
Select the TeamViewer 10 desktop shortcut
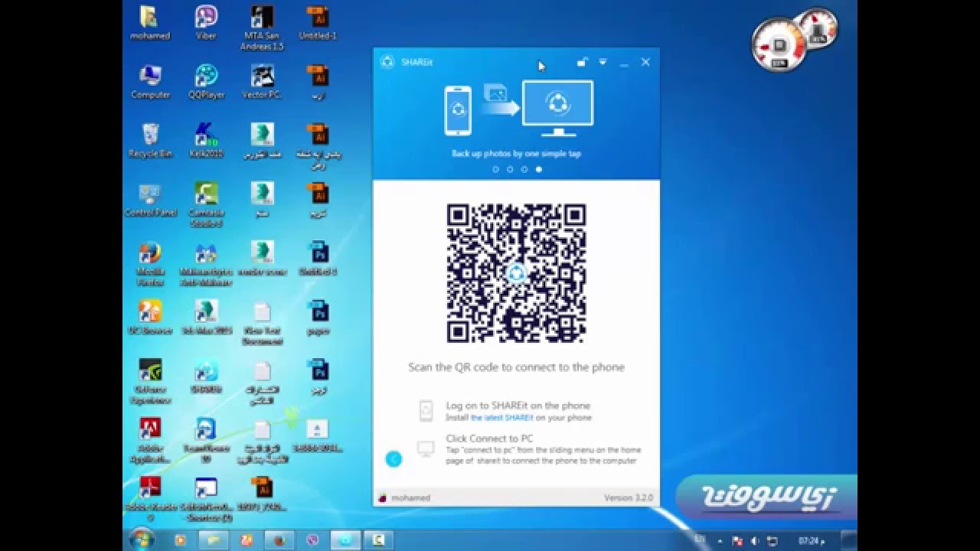[206, 441]
